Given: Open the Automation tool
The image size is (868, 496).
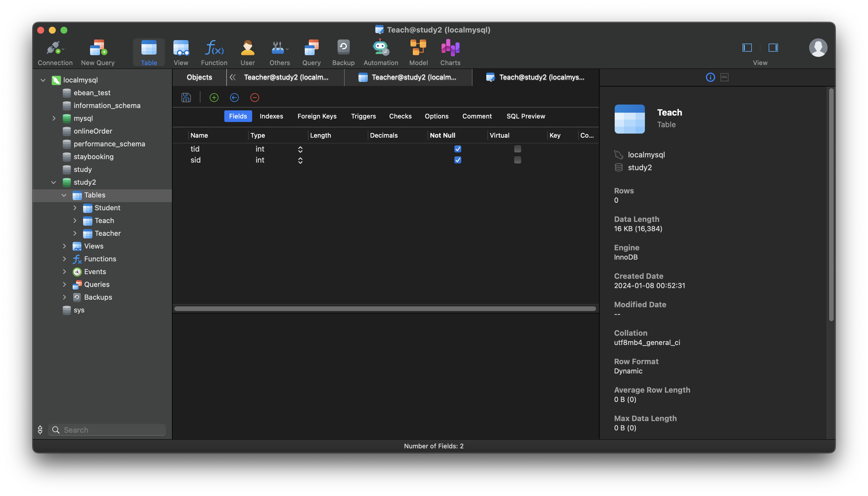Looking at the screenshot, I should [x=381, y=52].
